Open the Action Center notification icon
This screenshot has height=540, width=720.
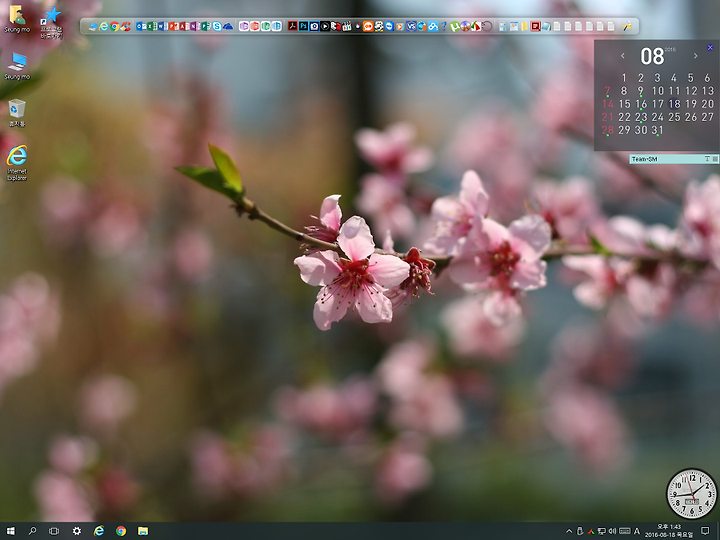705,531
